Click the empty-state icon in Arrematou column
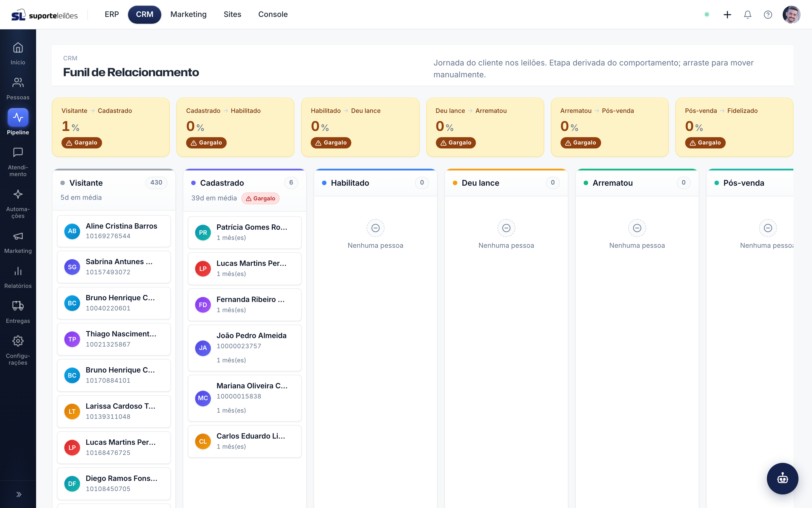Screen dimensions: 812x508 point(637,228)
